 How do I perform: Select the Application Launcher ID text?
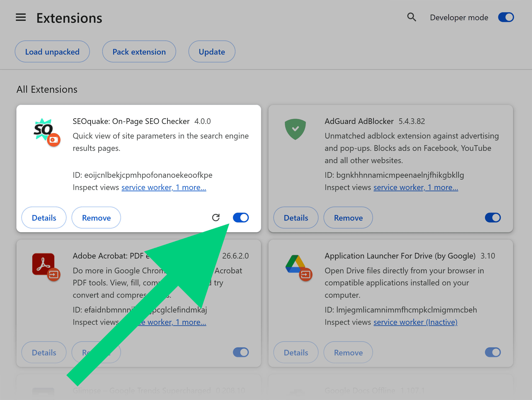pos(401,310)
